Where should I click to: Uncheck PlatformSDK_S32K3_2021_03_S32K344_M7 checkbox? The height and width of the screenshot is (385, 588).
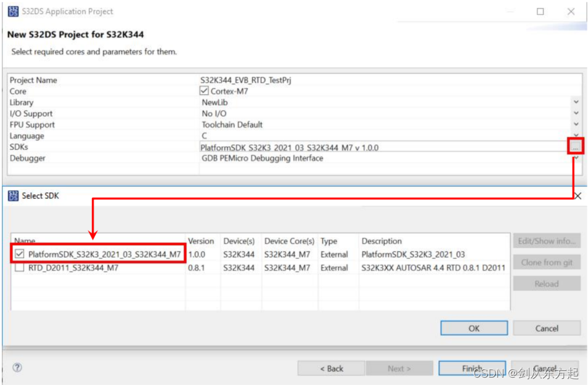(x=20, y=254)
